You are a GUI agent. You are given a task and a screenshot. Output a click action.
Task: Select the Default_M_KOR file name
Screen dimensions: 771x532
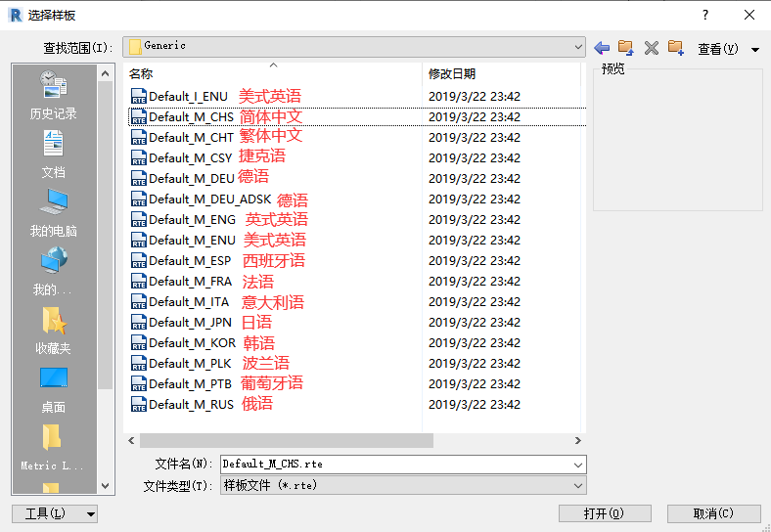tap(192, 342)
